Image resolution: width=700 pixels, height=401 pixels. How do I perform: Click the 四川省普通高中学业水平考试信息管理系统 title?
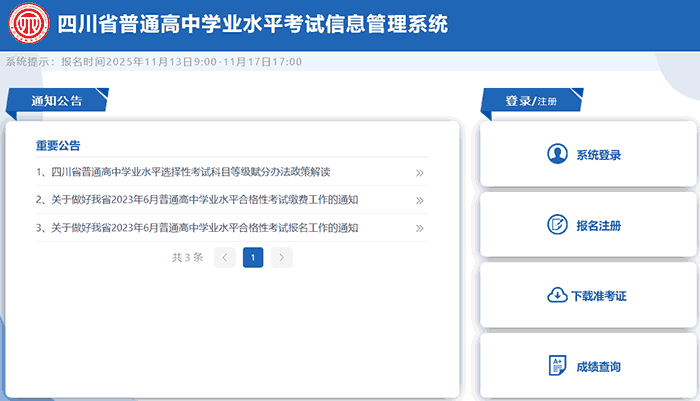253,24
